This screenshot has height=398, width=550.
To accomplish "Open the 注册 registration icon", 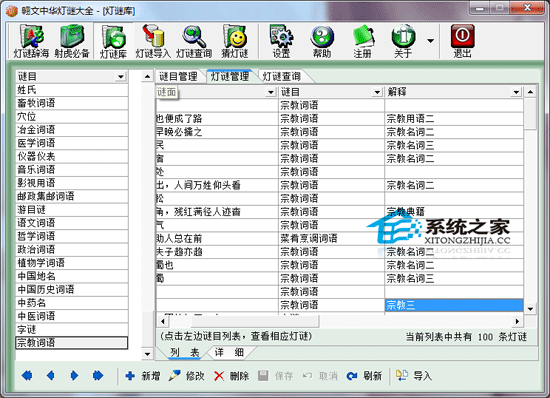I will [x=362, y=41].
